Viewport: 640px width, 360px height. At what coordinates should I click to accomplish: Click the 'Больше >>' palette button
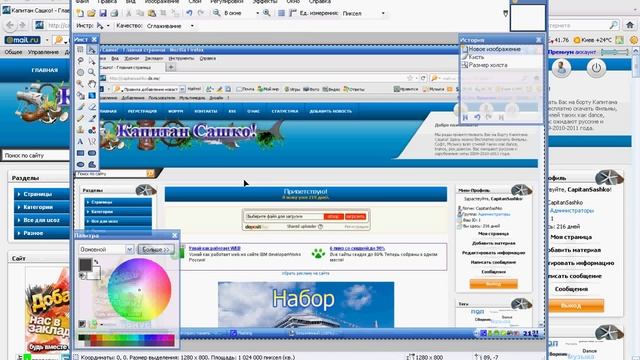[156, 249]
